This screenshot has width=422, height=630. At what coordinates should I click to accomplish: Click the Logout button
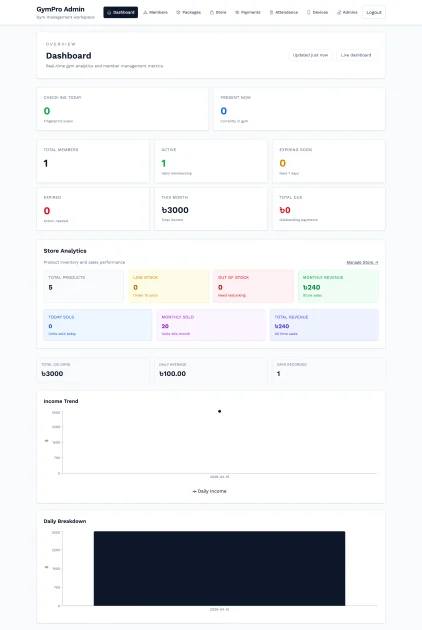tap(374, 12)
